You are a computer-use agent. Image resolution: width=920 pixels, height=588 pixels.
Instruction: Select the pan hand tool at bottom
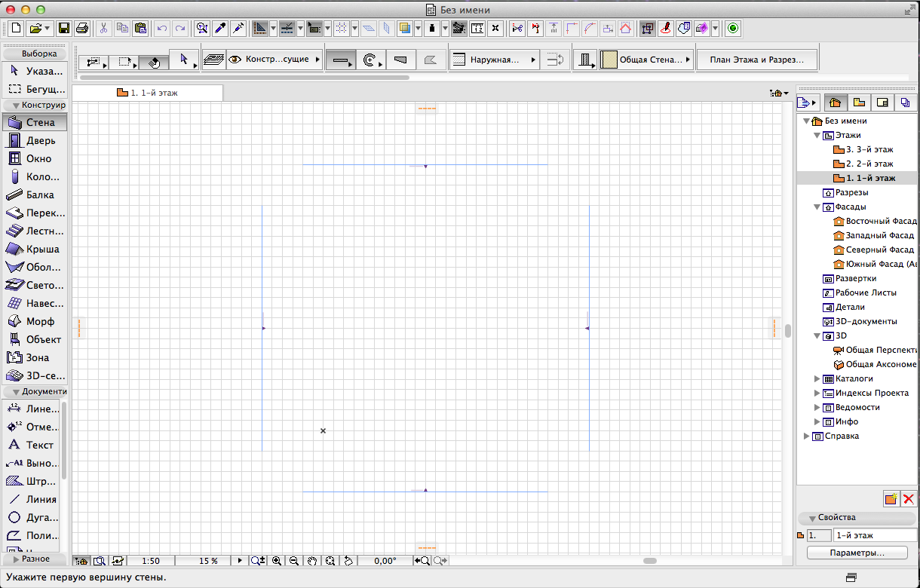(311, 561)
